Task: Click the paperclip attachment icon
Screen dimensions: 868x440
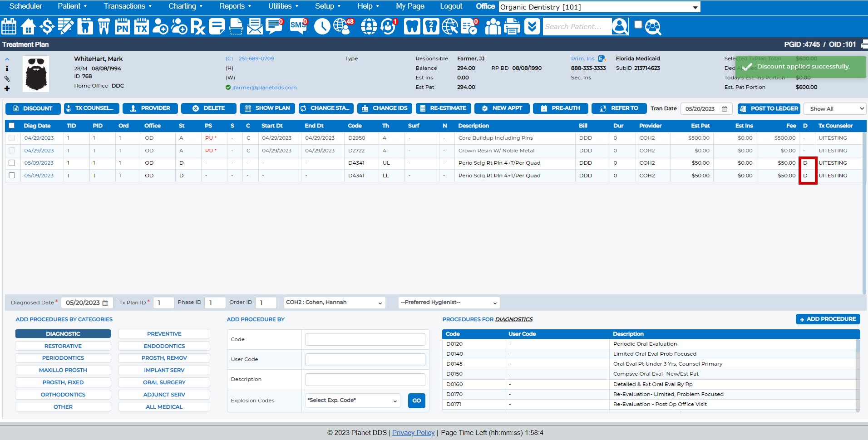Action: pos(7,78)
